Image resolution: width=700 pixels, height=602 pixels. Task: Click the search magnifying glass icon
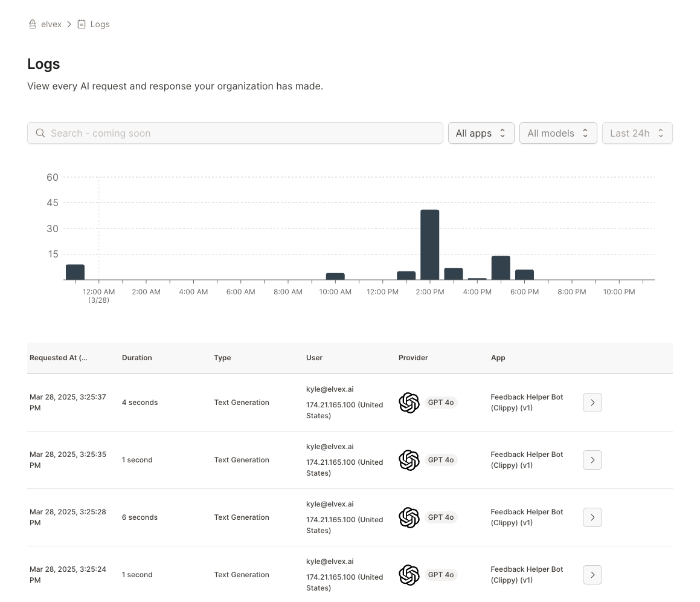[40, 133]
